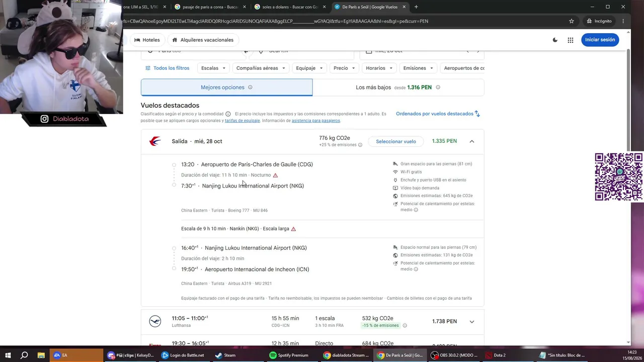Expand the Lufthansa 1.738 PEN flight
644x362 pixels.
[x=471, y=322]
